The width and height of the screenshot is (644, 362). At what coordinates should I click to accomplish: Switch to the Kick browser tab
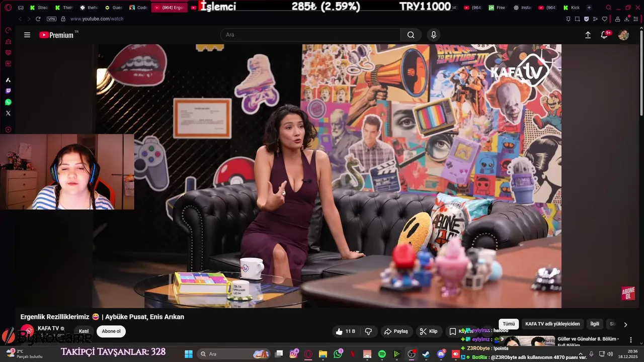pos(571,8)
